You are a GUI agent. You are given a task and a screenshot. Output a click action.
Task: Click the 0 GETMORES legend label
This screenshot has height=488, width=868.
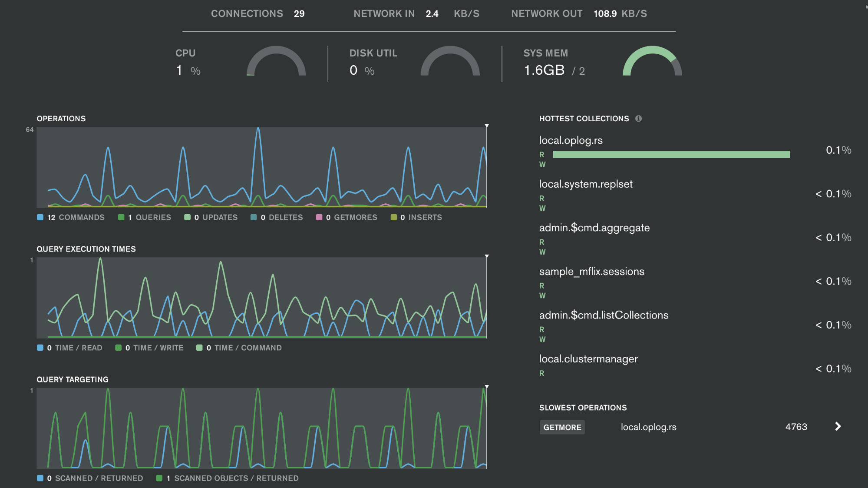tap(352, 217)
